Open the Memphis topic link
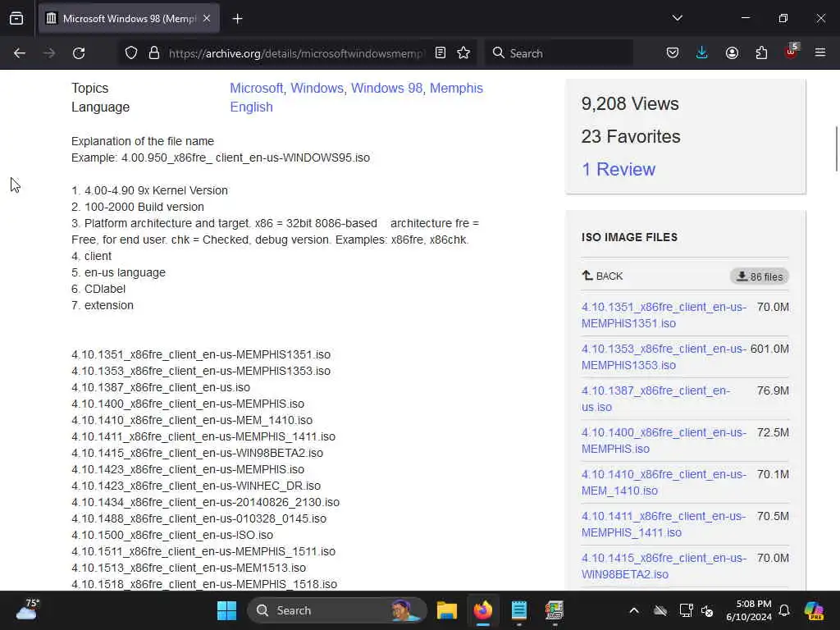 point(456,89)
